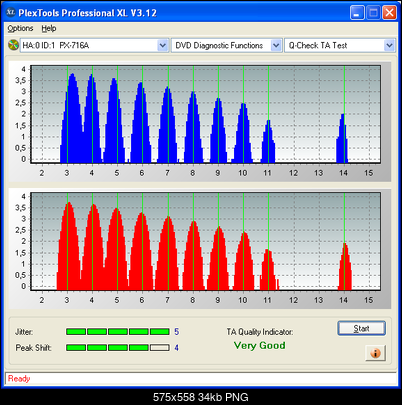Click the Ready status text

coord(19,379)
